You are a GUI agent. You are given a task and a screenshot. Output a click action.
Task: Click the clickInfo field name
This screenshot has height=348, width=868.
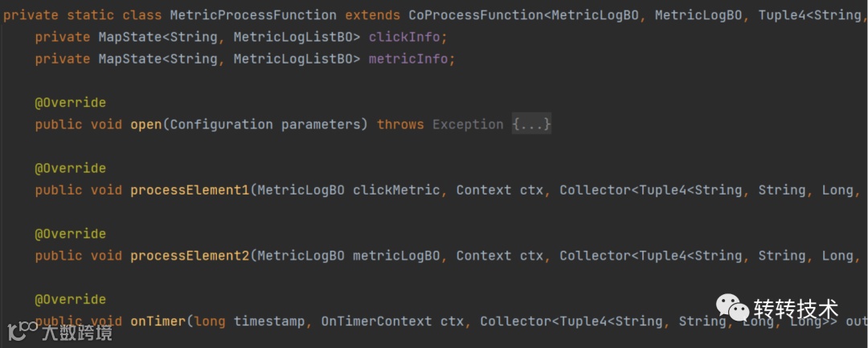[408, 37]
